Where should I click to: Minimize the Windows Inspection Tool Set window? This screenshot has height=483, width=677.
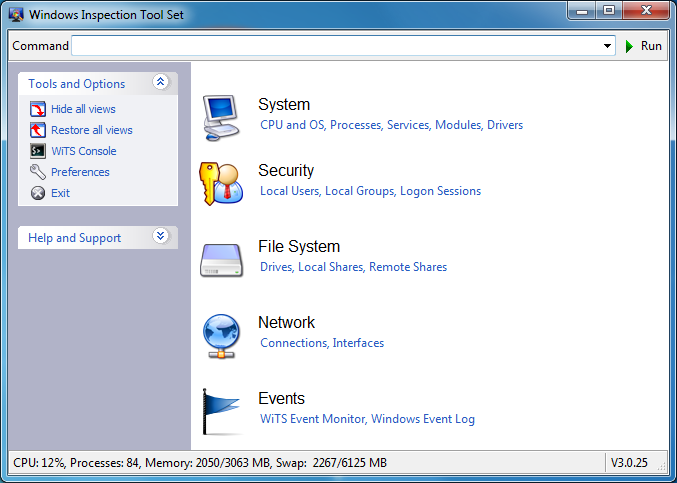coord(582,11)
